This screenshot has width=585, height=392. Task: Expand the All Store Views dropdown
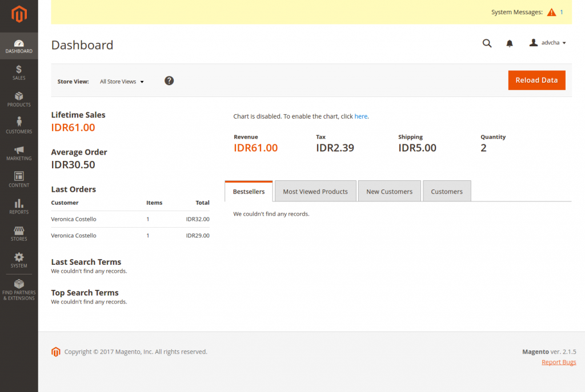pos(122,82)
